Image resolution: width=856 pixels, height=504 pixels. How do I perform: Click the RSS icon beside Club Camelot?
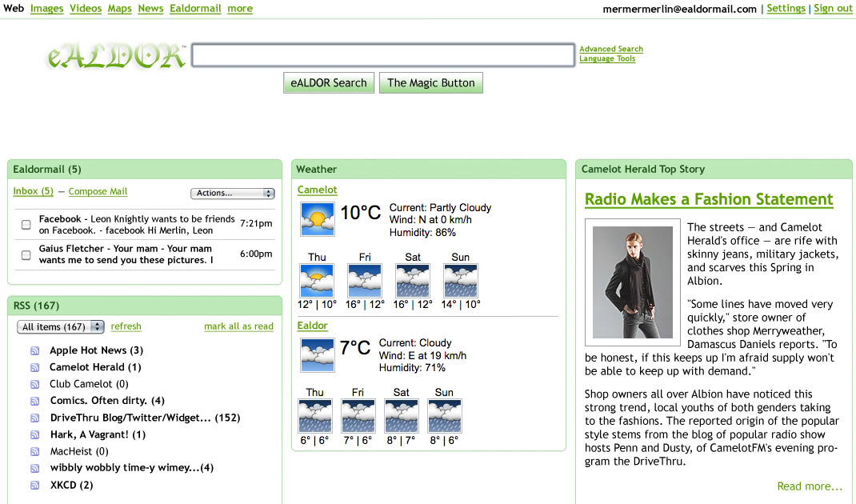click(35, 385)
